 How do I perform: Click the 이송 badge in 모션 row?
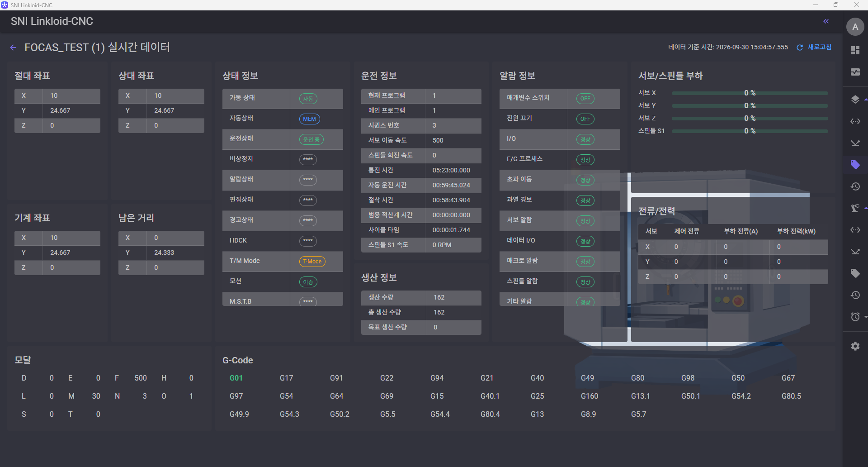pyautogui.click(x=308, y=282)
